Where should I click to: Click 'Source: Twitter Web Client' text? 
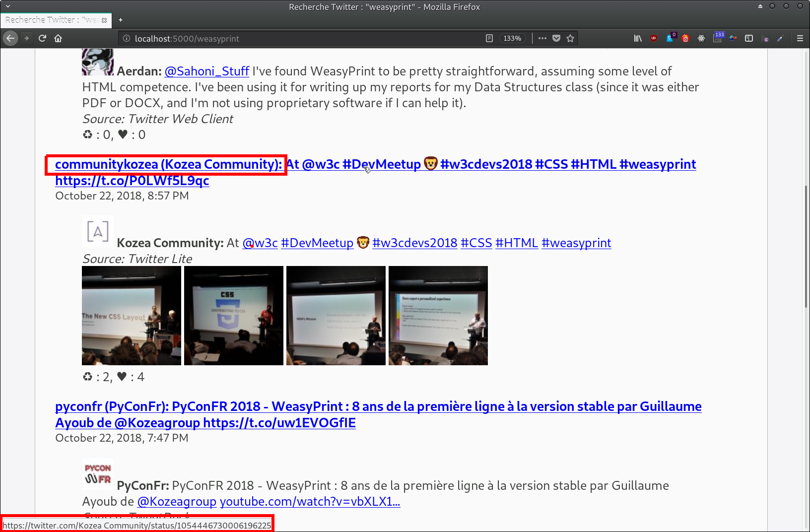(158, 119)
